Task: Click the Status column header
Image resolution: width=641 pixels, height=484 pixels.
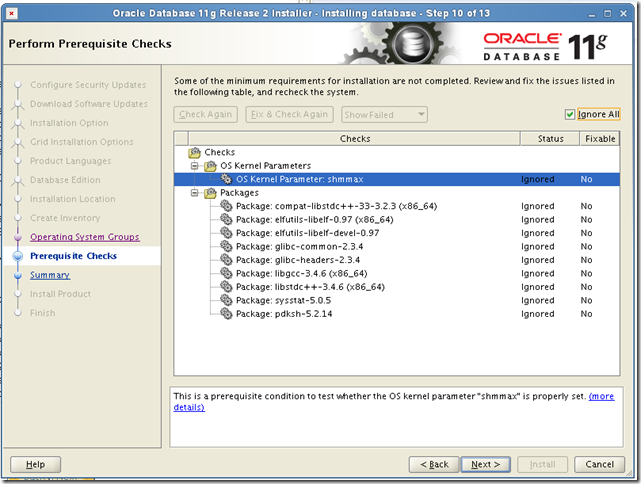Action: (550, 139)
